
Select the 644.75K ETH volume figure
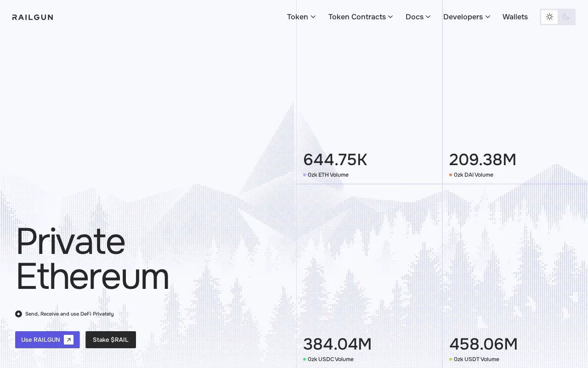coord(335,160)
